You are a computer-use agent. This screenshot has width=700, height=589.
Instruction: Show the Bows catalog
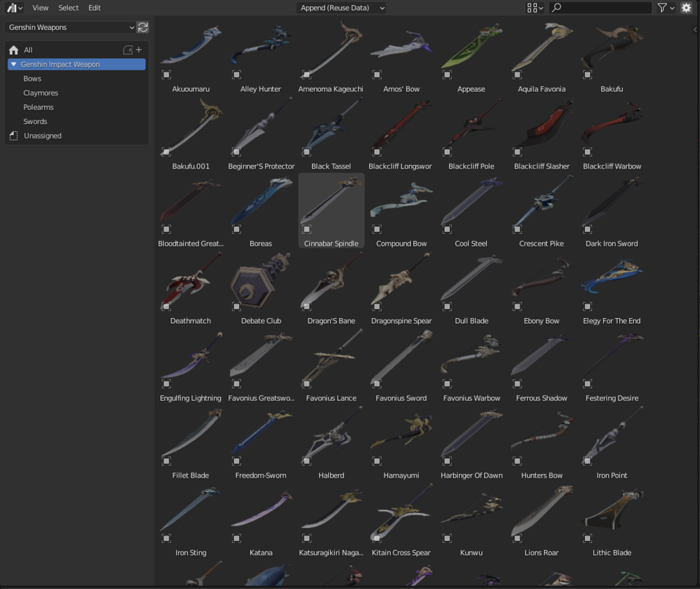click(x=32, y=79)
